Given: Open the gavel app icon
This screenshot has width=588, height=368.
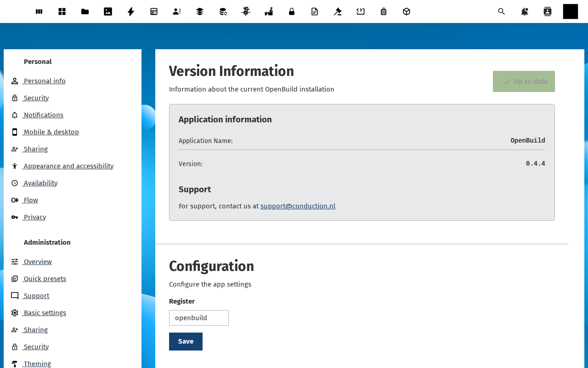Looking at the screenshot, I should [x=338, y=11].
